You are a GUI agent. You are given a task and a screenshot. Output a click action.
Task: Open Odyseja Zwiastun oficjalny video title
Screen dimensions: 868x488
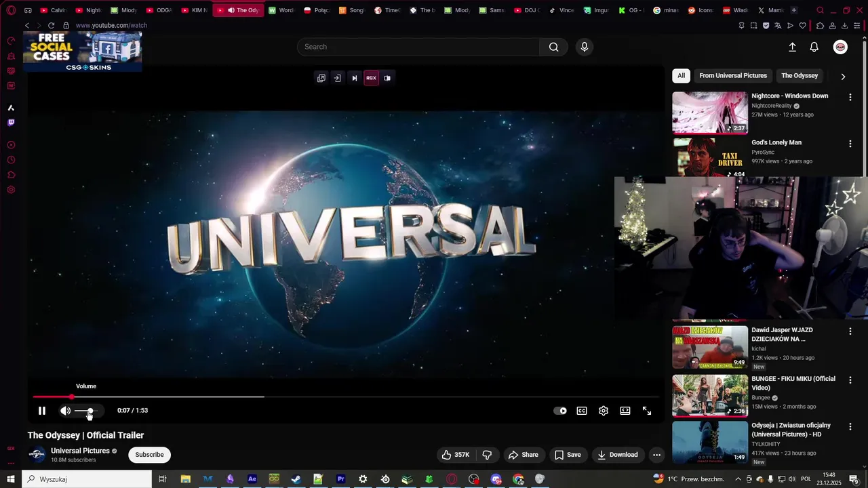[791, 430]
